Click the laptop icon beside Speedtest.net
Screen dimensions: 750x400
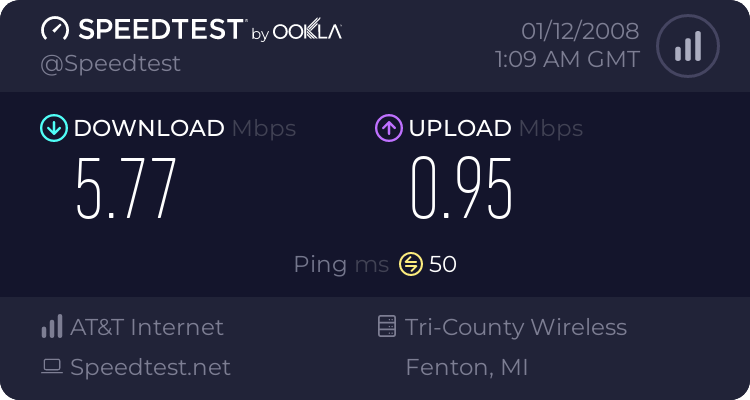pyautogui.click(x=52, y=367)
